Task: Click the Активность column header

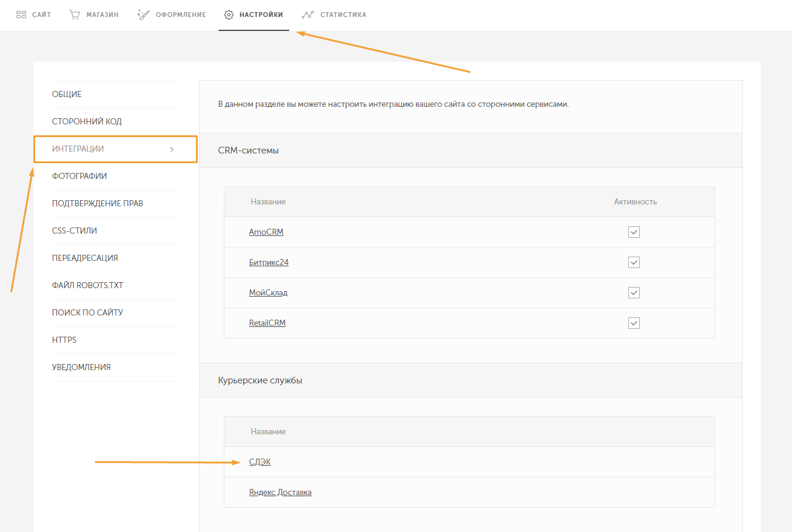Action: tap(635, 202)
